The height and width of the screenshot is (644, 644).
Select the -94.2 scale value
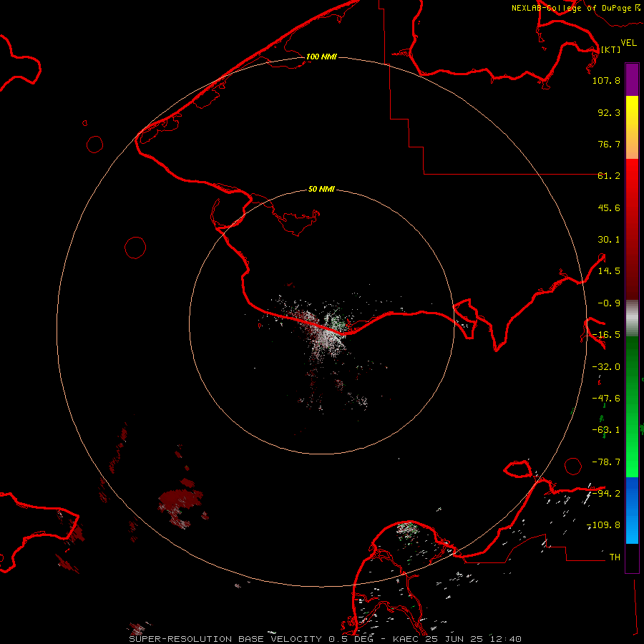(x=606, y=493)
